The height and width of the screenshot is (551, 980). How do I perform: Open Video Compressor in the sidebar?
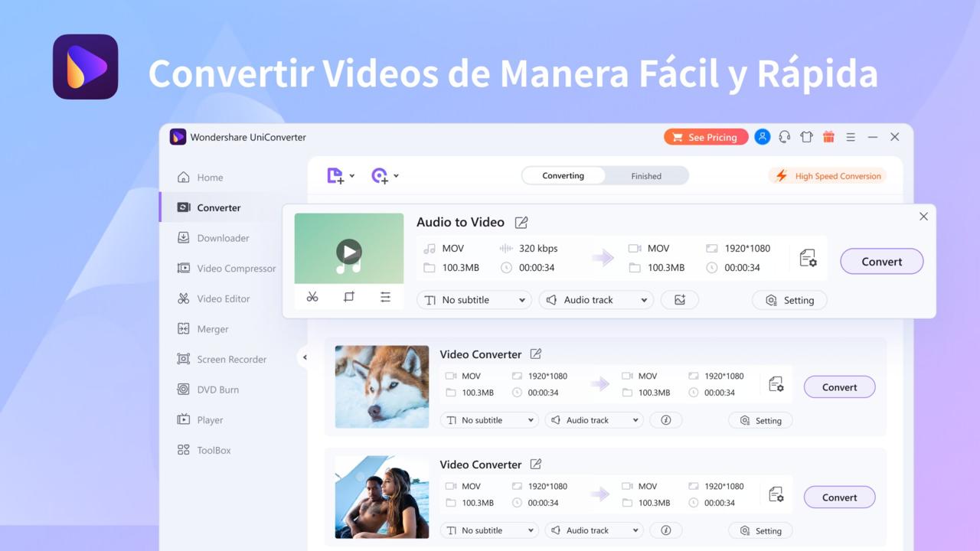[236, 269]
